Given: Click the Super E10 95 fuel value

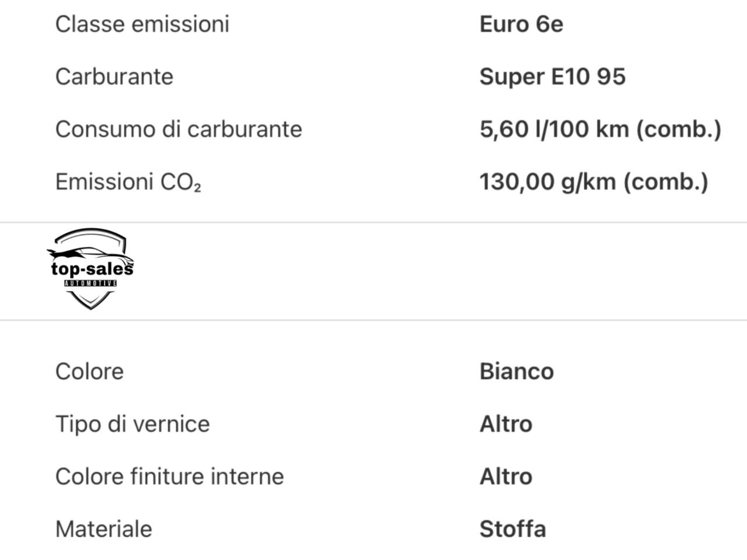Looking at the screenshot, I should tap(552, 77).
